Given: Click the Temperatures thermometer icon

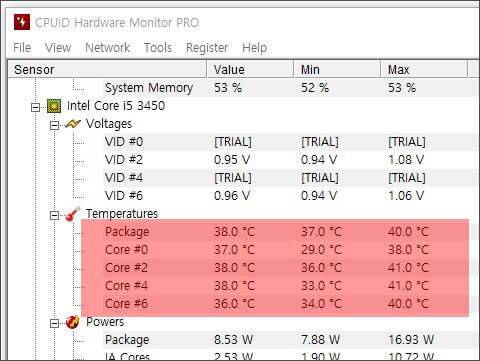Looking at the screenshot, I should click(x=73, y=214).
